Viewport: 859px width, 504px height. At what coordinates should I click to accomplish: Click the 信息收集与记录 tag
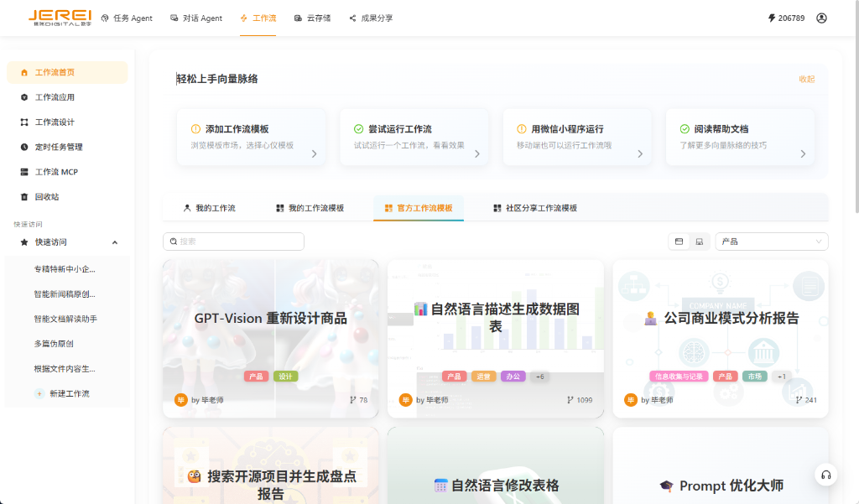[679, 377]
